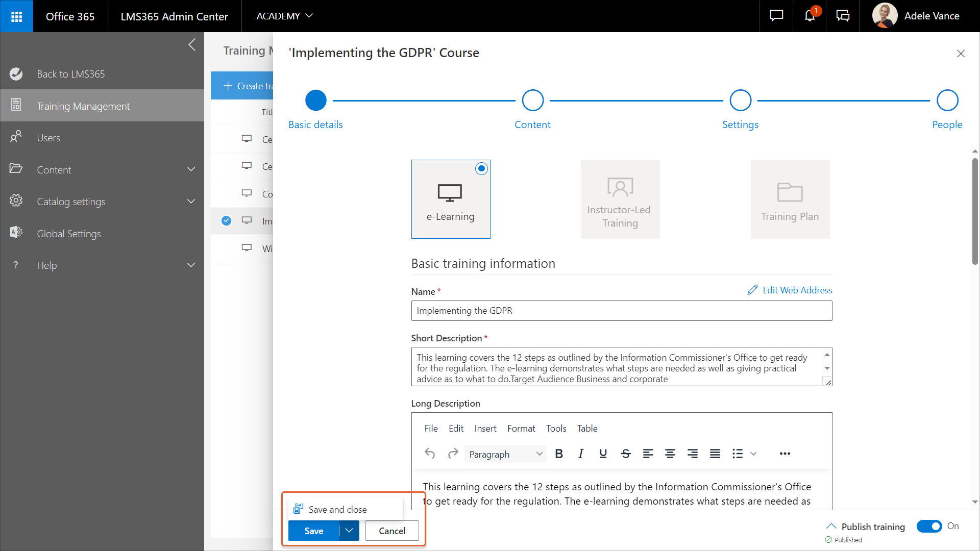Click the undo arrow in editor
Image resolution: width=980 pixels, height=551 pixels.
430,454
